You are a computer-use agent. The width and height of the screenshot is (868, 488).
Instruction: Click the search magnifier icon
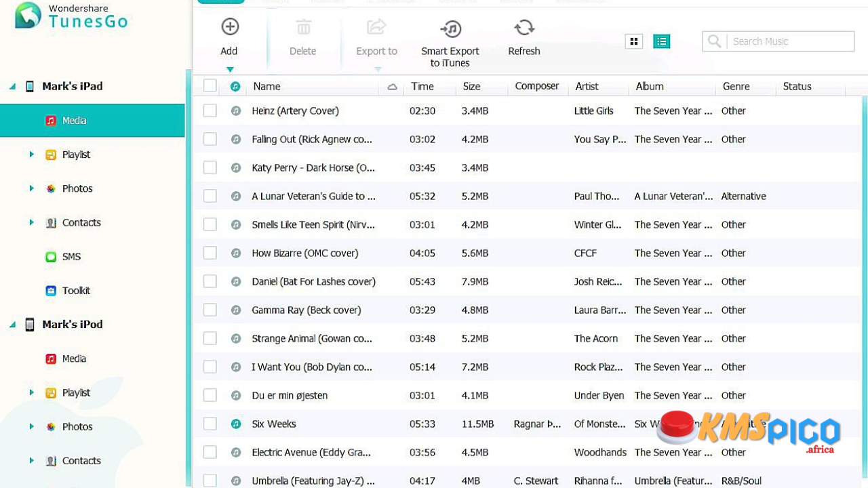point(714,41)
